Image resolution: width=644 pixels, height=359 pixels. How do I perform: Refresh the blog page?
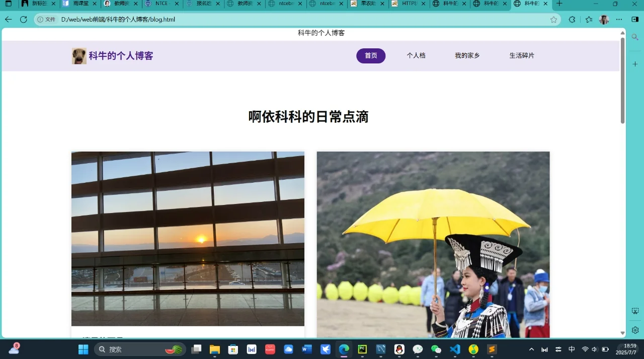click(23, 20)
